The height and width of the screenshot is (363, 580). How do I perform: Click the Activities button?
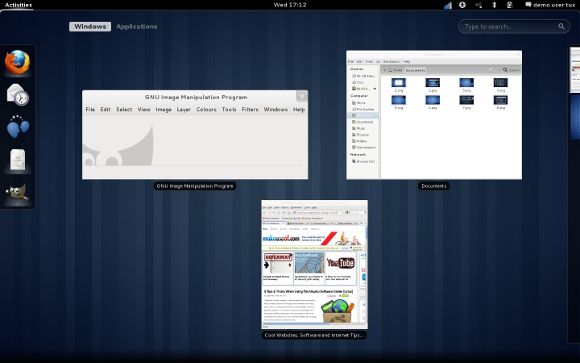tap(18, 5)
